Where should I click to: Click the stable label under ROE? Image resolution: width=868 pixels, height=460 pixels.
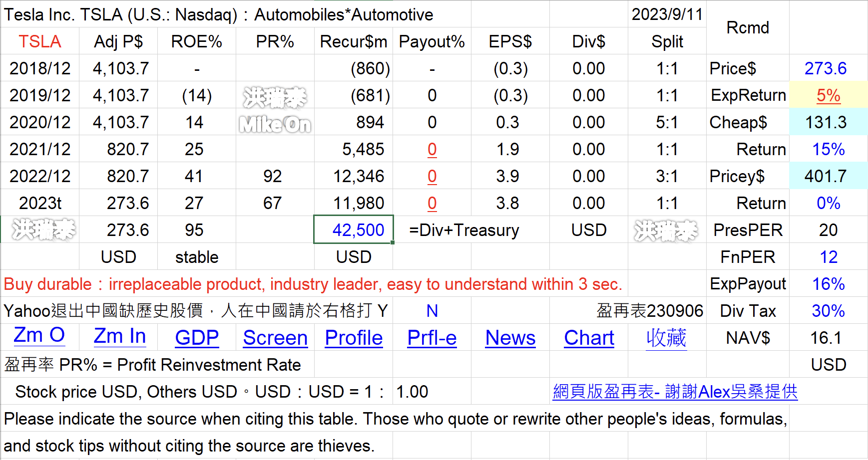point(197,257)
